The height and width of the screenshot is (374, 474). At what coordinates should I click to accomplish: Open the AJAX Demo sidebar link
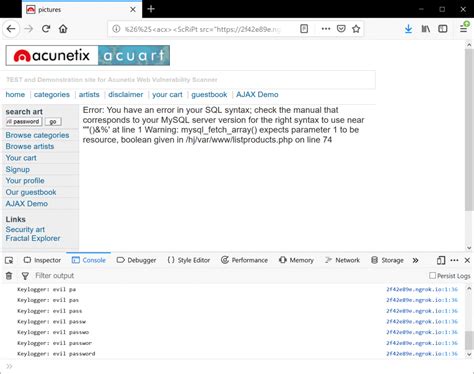pyautogui.click(x=27, y=204)
